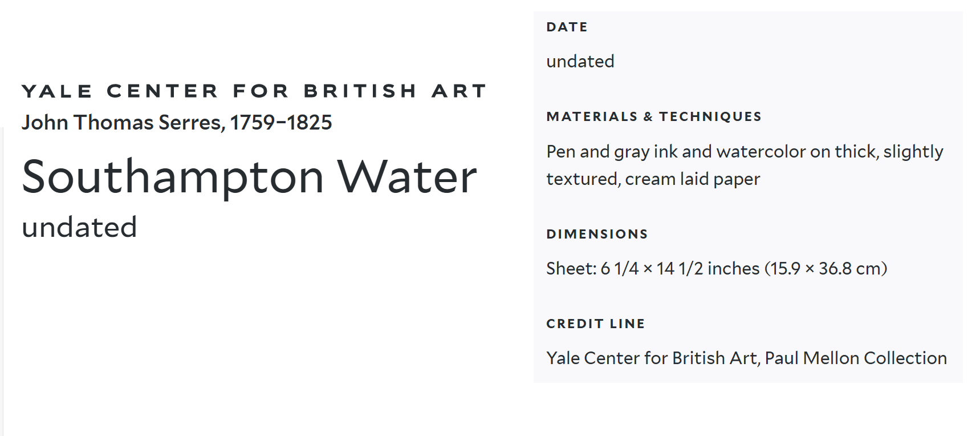Click the textured, cream laid paper line
The height and width of the screenshot is (436, 980).
tap(653, 179)
